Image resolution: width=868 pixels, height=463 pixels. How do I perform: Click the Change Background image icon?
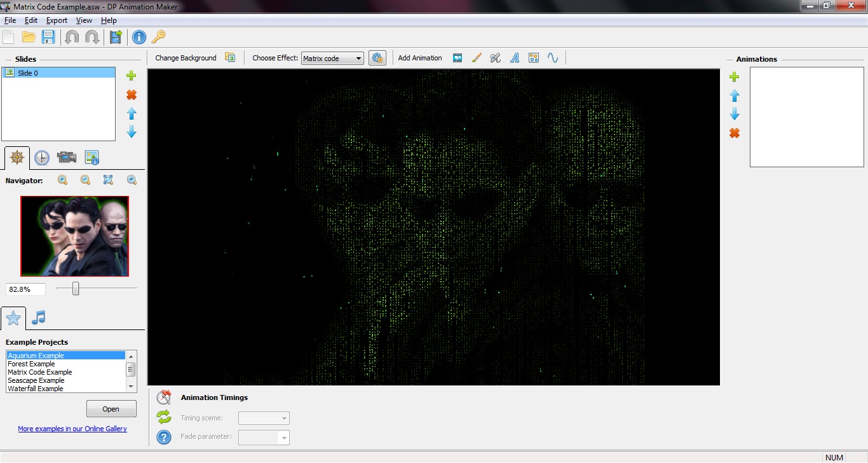tap(230, 58)
